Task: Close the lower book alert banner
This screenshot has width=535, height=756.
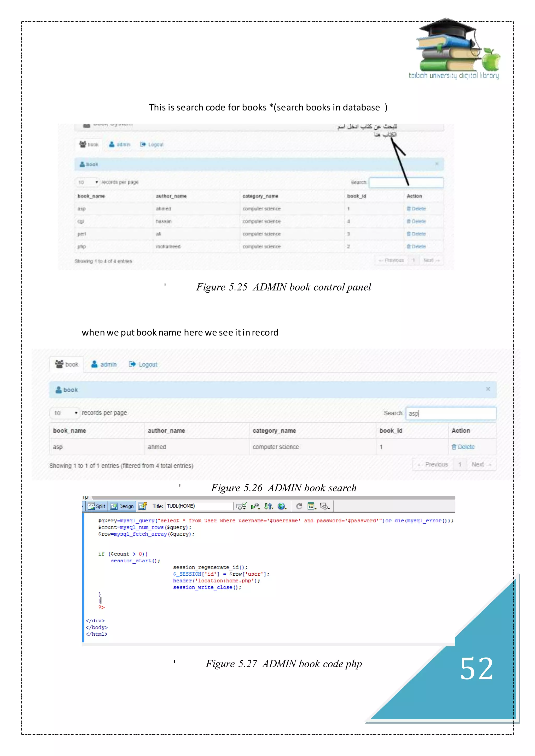Action: [x=488, y=389]
